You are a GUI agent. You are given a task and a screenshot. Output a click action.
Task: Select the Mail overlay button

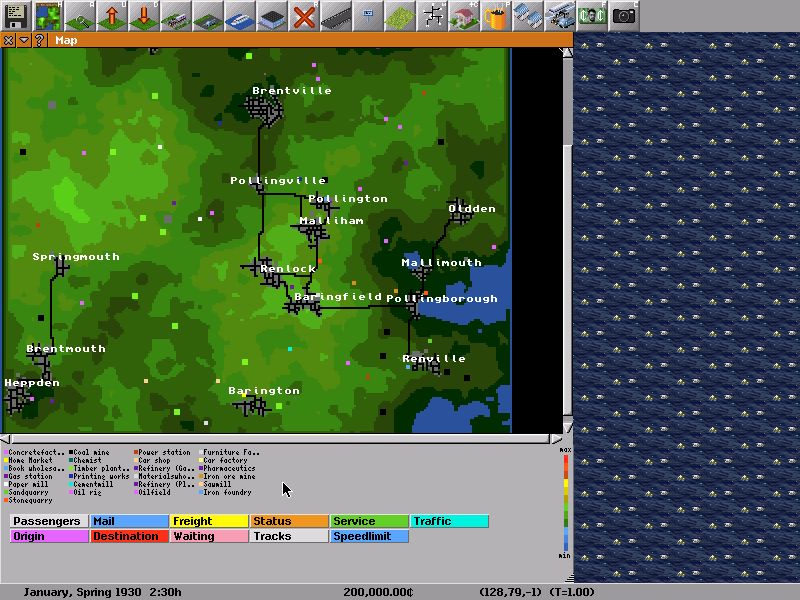pos(129,521)
